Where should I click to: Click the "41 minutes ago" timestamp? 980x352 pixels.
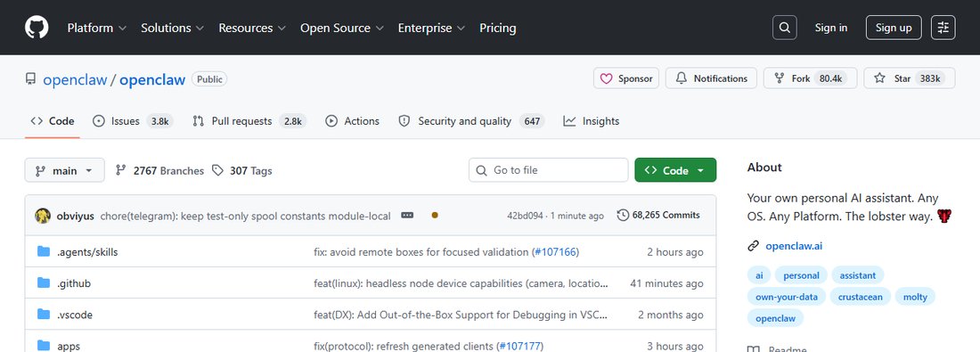pyautogui.click(x=667, y=283)
